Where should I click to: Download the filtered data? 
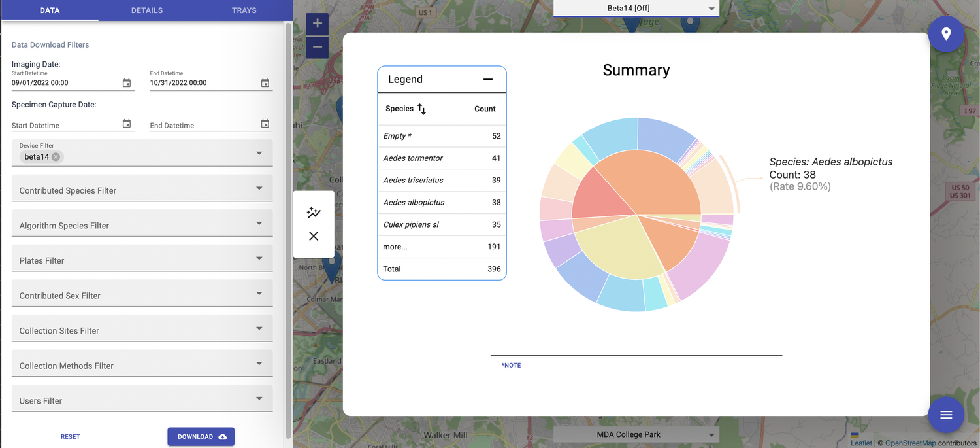point(201,437)
